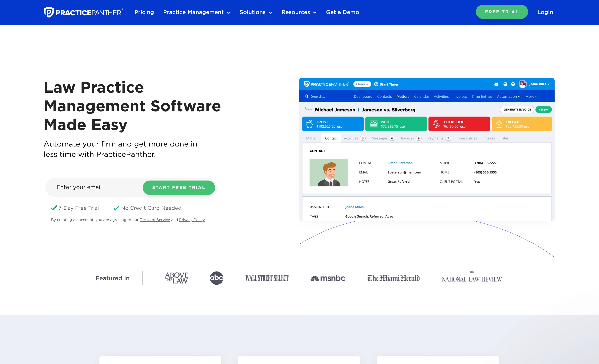Expand the Practice Management dropdown menu
Image resolution: width=599 pixels, height=364 pixels.
196,12
